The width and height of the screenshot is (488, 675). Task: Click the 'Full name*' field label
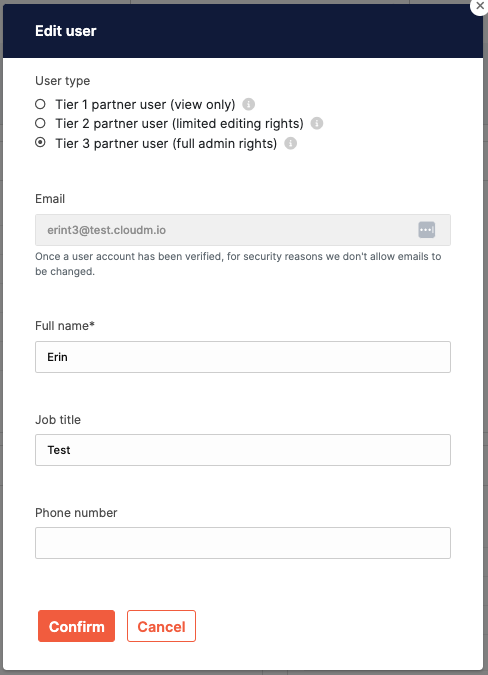click(x=65, y=326)
